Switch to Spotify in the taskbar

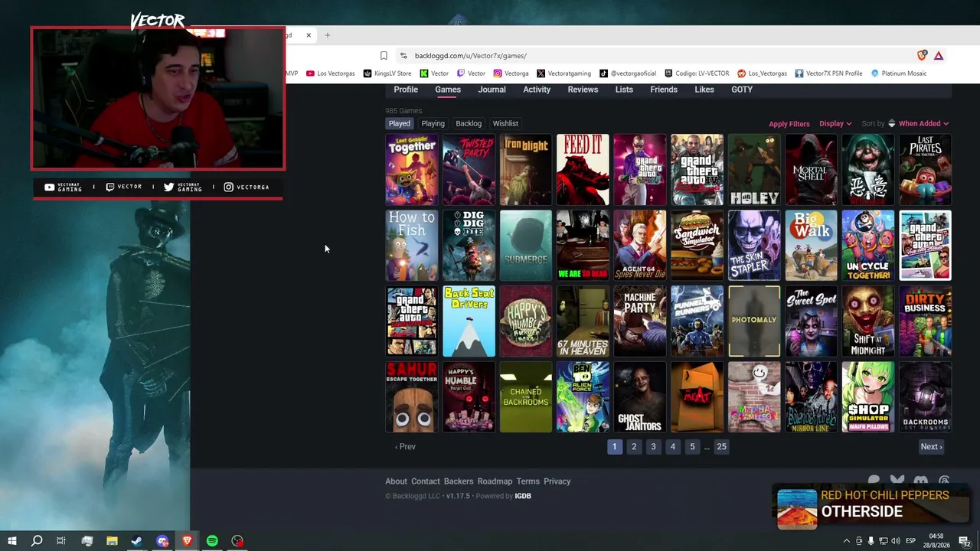212,541
